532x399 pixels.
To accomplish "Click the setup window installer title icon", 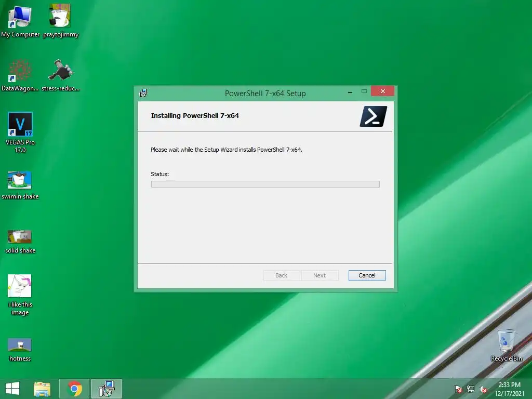I will click(x=143, y=93).
